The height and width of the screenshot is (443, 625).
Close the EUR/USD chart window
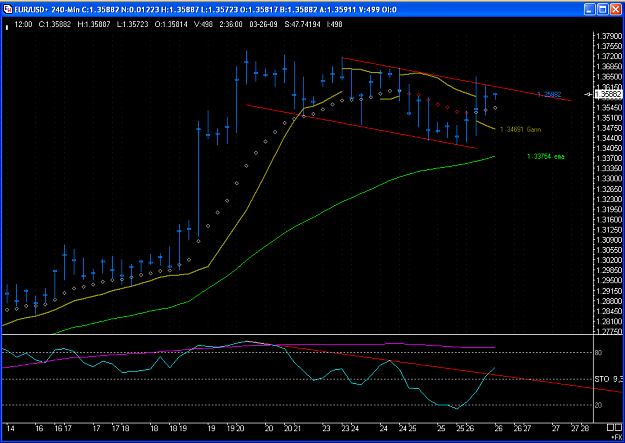(615, 9)
